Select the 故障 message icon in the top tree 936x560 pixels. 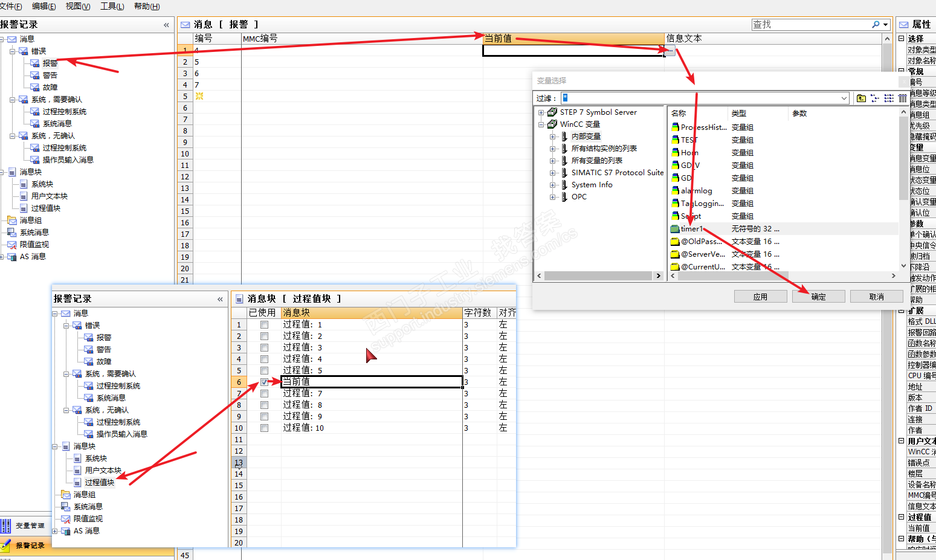[x=35, y=88]
